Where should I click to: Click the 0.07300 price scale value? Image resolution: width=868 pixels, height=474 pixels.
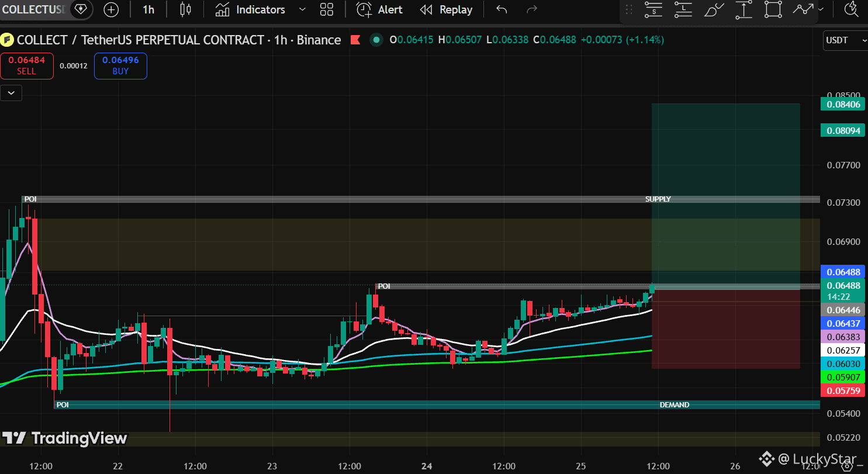[844, 203]
